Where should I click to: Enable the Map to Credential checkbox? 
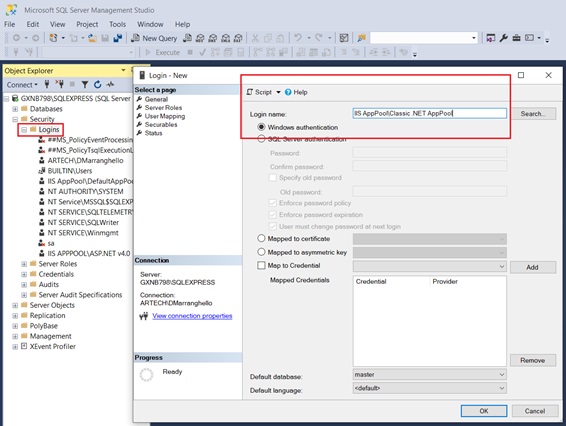(x=261, y=265)
